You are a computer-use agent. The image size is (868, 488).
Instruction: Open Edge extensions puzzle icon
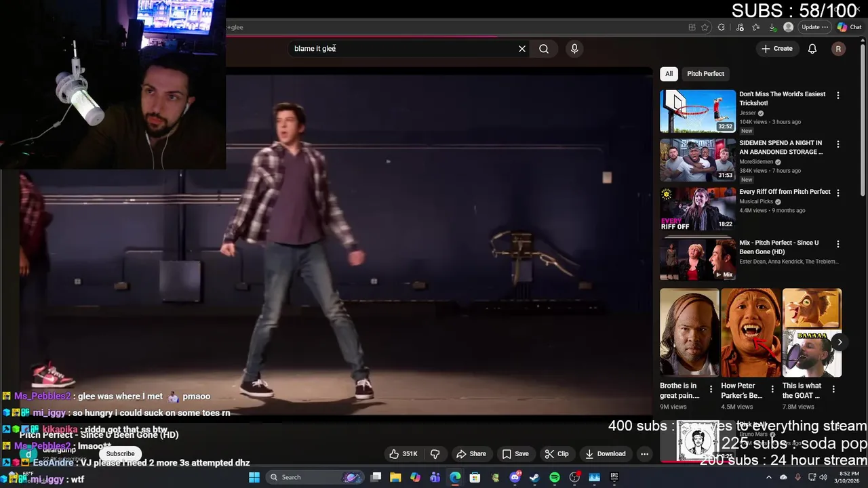click(x=722, y=27)
